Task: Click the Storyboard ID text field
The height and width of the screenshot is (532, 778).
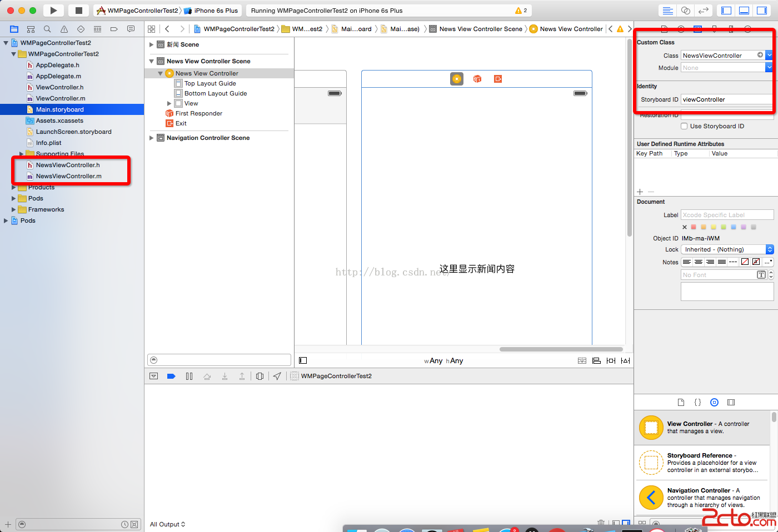Action: click(726, 99)
